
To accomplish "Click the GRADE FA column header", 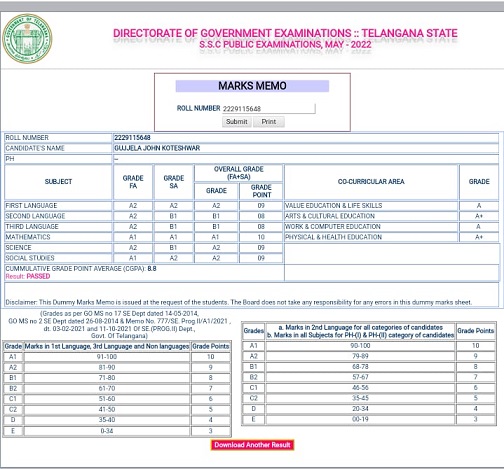I will [133, 182].
